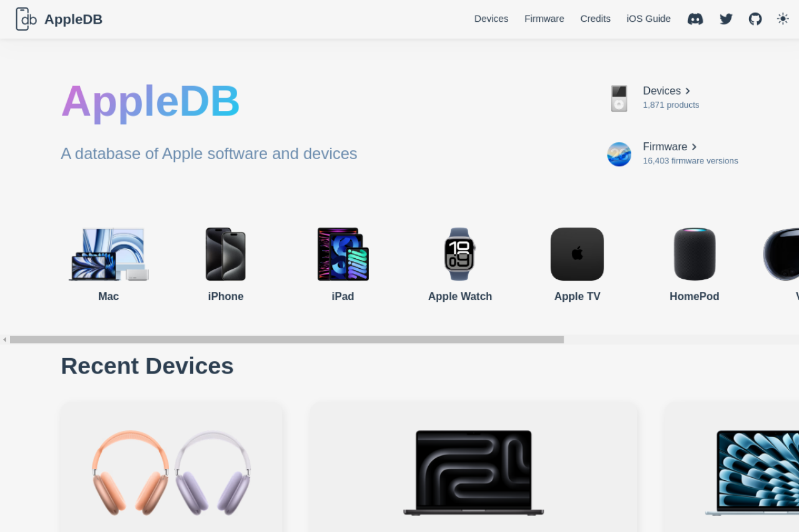Open the iOS Guide nav link
This screenshot has width=799, height=532.
tap(649, 19)
